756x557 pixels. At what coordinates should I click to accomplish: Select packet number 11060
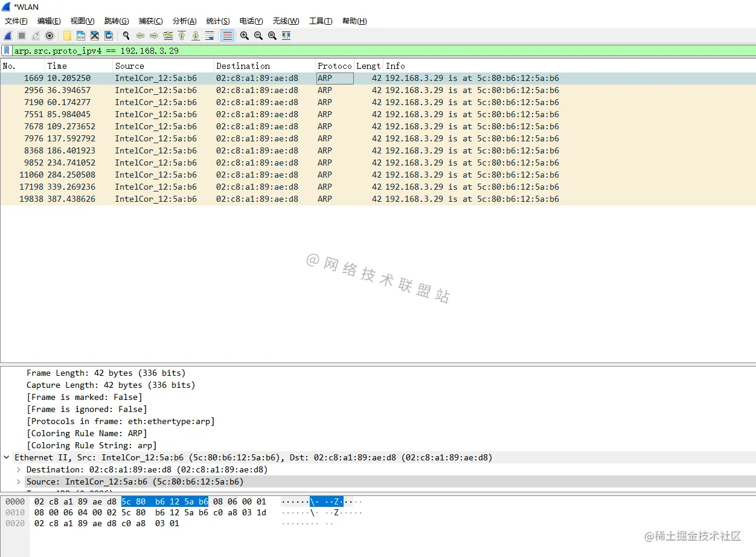tap(378, 175)
